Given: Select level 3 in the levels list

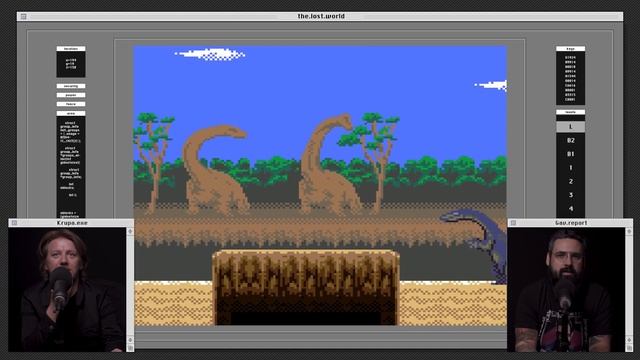Looking at the screenshot, I should (570, 195).
